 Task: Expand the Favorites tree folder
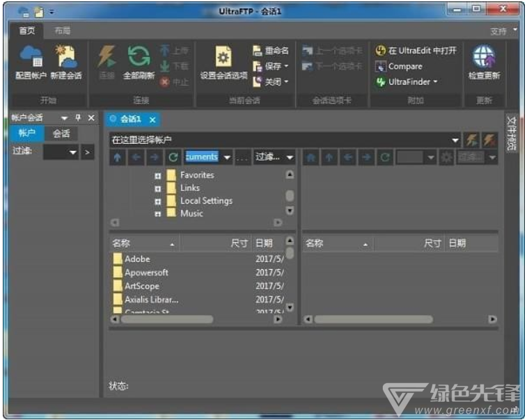pos(157,176)
